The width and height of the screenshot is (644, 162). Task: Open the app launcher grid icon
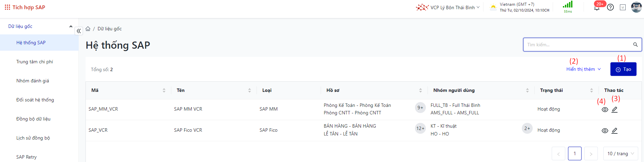tap(7, 7)
